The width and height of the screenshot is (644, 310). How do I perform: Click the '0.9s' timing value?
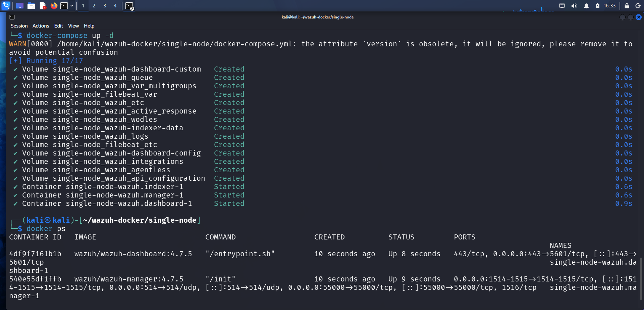click(624, 204)
